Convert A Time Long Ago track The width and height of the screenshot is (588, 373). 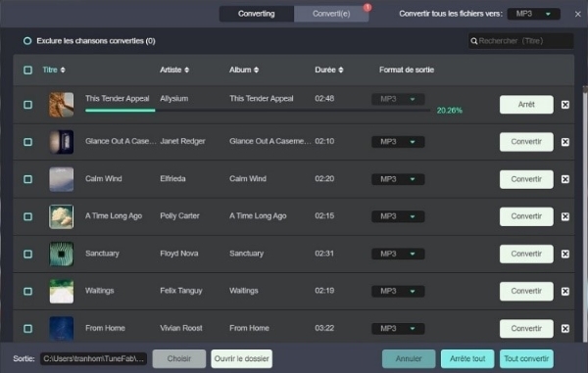coord(526,216)
